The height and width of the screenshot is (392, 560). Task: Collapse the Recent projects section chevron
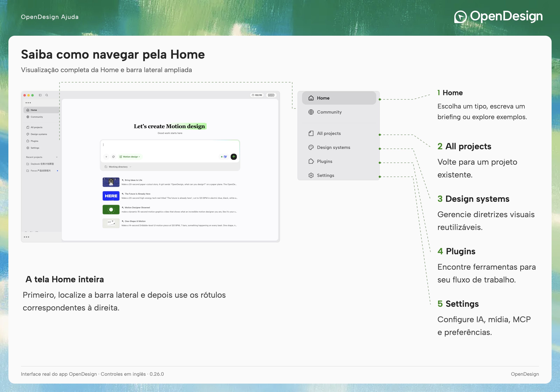(57, 157)
